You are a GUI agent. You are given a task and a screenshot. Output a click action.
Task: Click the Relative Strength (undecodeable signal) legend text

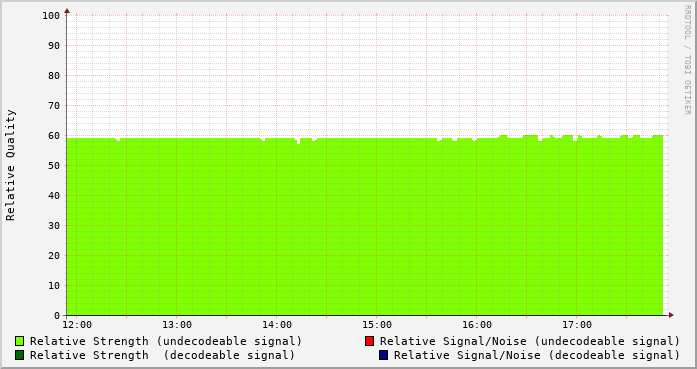(166, 341)
